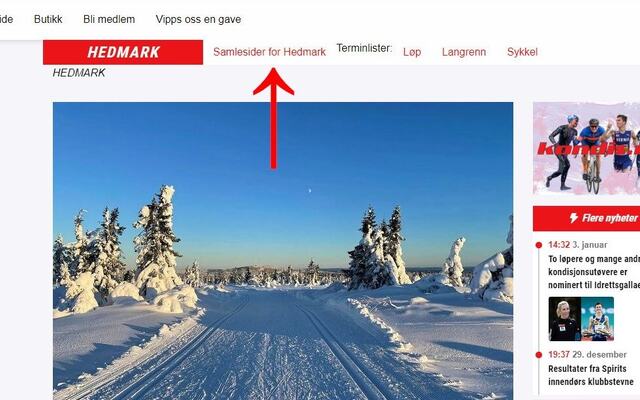640x400 pixels.
Task: Click the italic HEDMARK breadcrumb text
Action: [79, 73]
